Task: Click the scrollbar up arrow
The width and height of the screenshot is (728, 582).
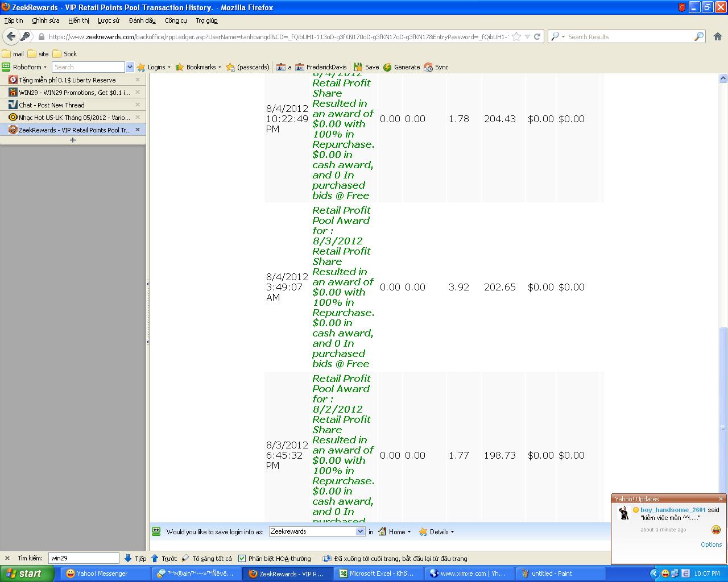Action: pos(723,78)
